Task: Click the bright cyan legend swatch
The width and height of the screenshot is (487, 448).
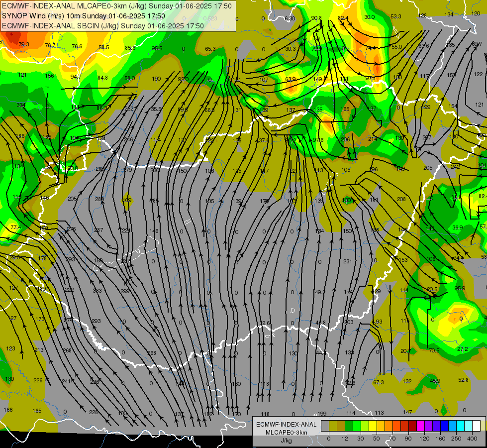Action: pyautogui.click(x=461, y=426)
